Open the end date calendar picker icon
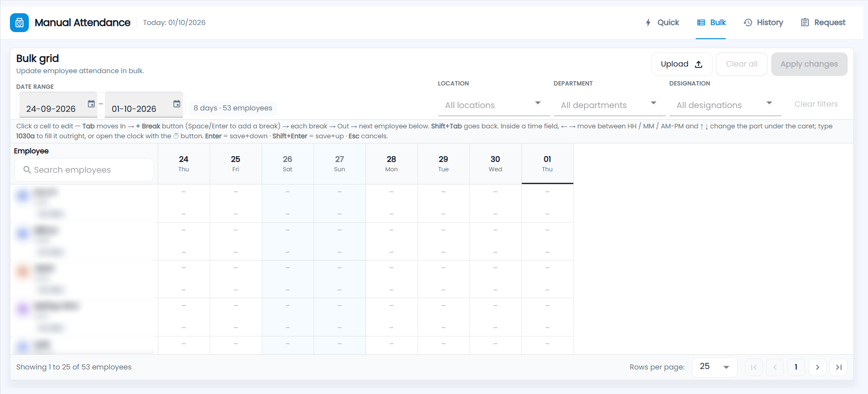This screenshot has height=394, width=868. tap(177, 104)
